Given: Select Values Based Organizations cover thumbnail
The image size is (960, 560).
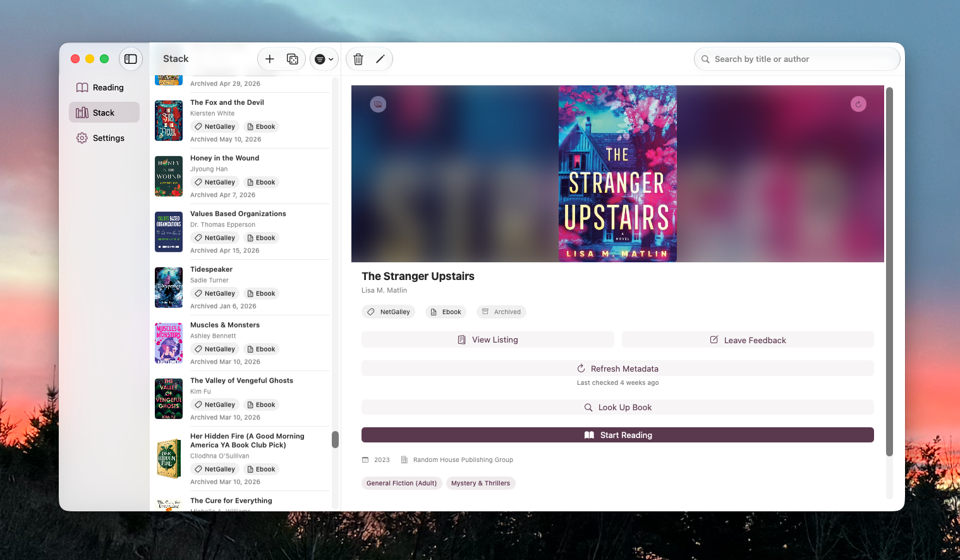Looking at the screenshot, I should point(169,232).
